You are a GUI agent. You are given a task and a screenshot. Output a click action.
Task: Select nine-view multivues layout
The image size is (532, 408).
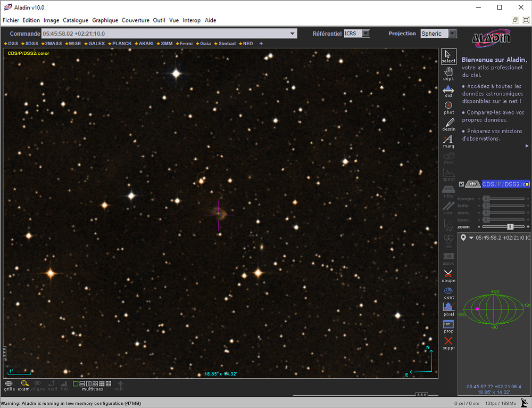[102, 383]
